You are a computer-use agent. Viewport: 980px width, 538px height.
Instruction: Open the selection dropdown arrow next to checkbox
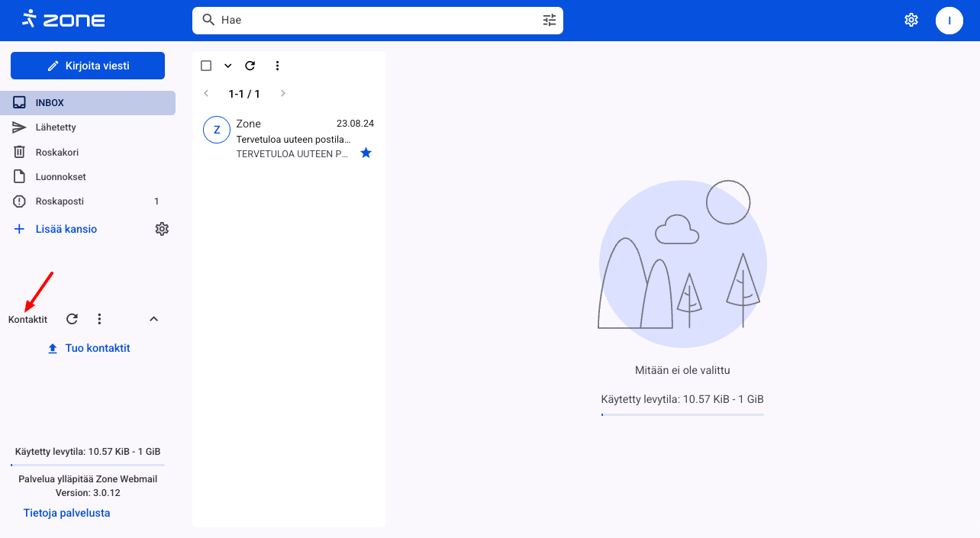point(227,66)
